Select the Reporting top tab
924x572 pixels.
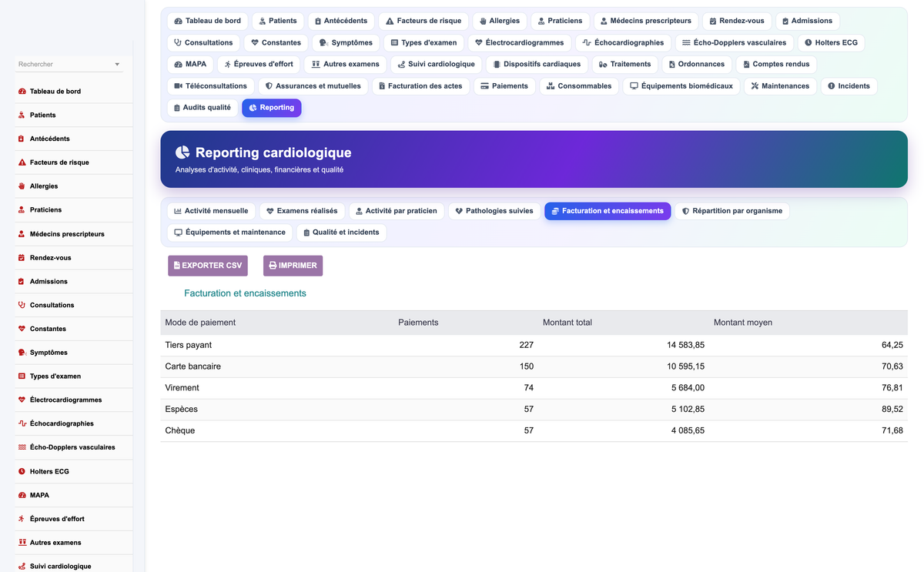[272, 108]
